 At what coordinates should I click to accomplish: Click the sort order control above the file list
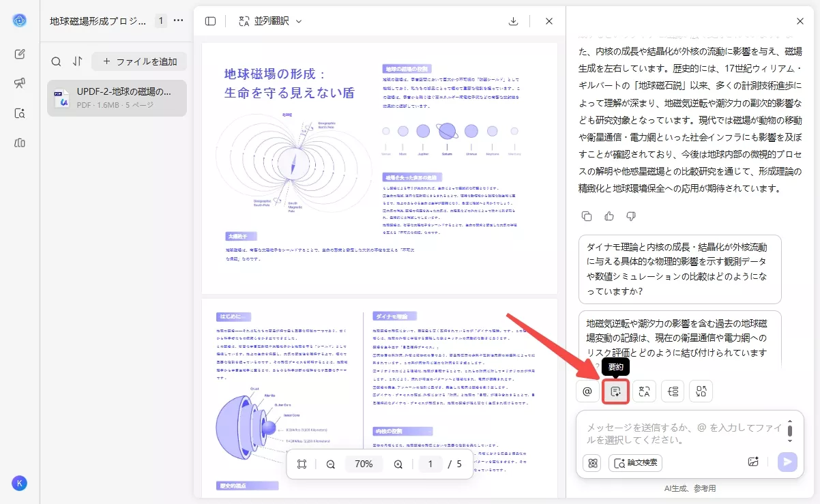pos(77,61)
